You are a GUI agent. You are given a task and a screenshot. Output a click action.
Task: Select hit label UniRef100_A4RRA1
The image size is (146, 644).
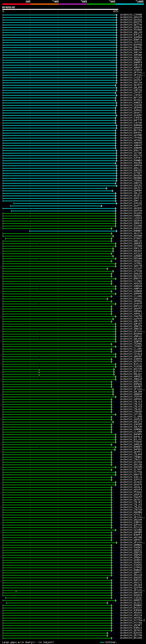click(x=131, y=216)
